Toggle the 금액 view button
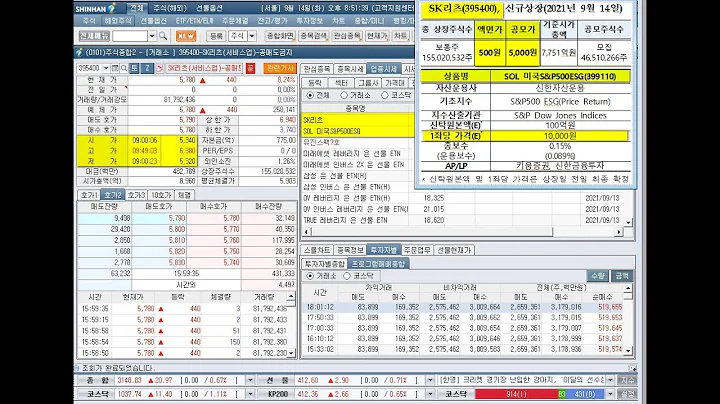The height and width of the screenshot is (404, 720). [622, 276]
